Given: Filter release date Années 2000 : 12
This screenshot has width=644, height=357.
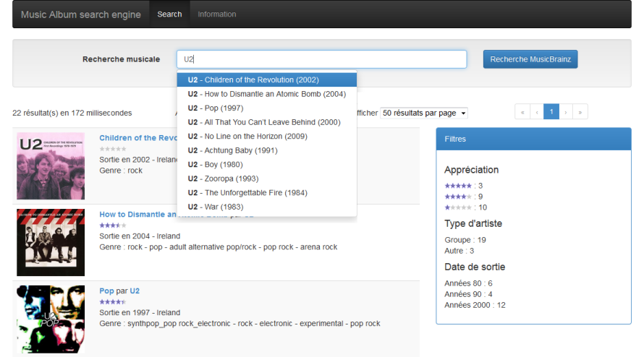Looking at the screenshot, I should coord(475,305).
